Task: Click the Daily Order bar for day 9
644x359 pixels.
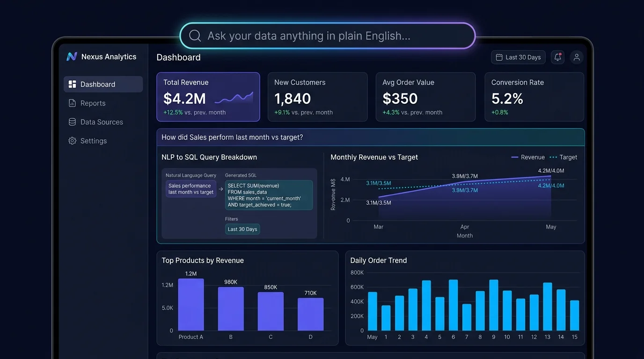Action: tap(493, 305)
